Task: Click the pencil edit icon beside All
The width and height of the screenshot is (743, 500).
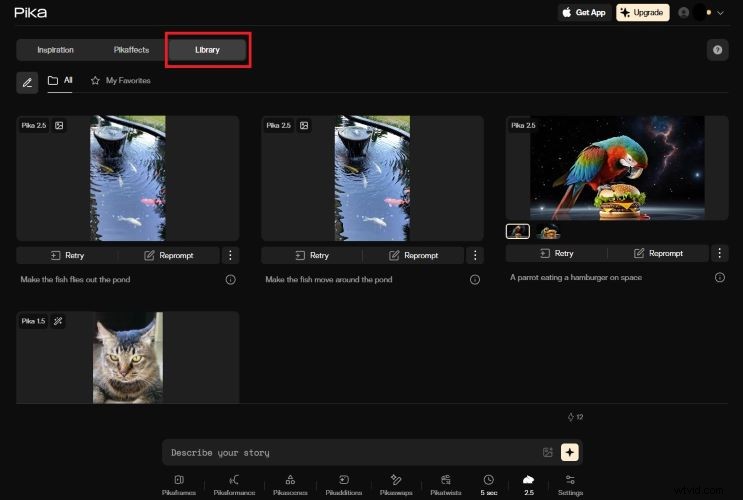Action: pos(27,83)
